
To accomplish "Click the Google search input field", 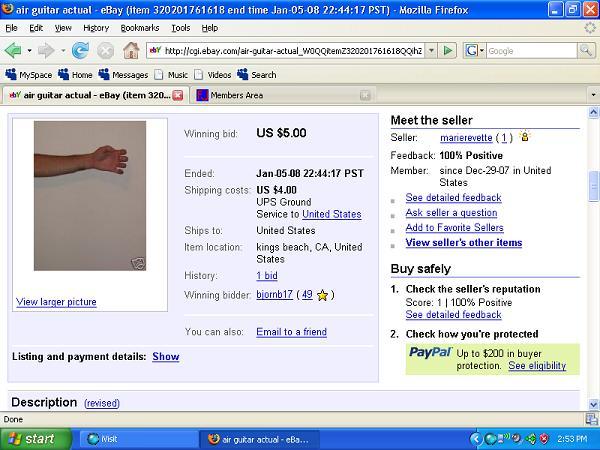I will coord(532,51).
